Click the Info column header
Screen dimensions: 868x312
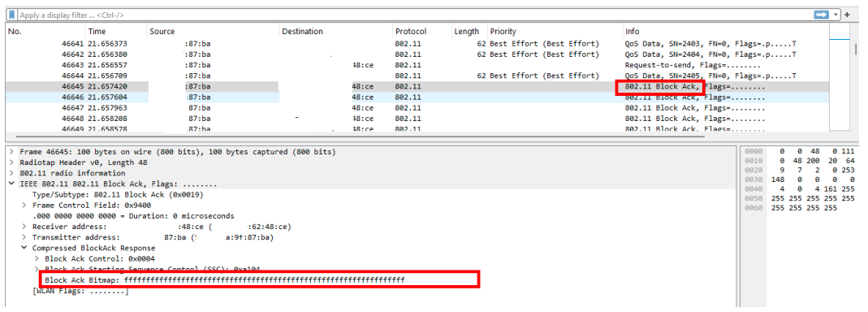pos(633,32)
